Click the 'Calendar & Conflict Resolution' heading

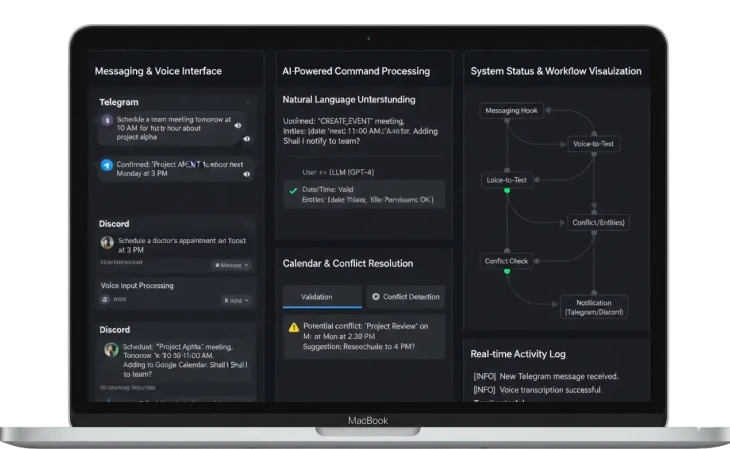(348, 264)
